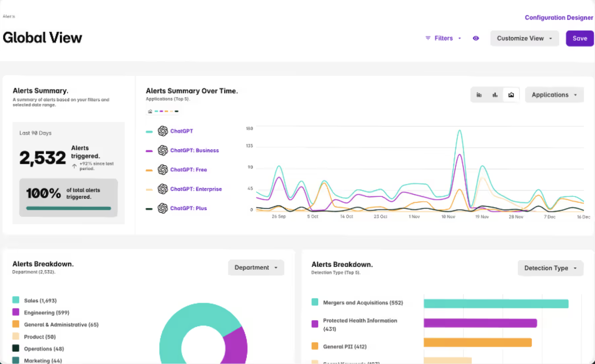Viewport: 595px width, 364px height.
Task: Click the teal Sales legend color swatch
Action: click(x=16, y=300)
